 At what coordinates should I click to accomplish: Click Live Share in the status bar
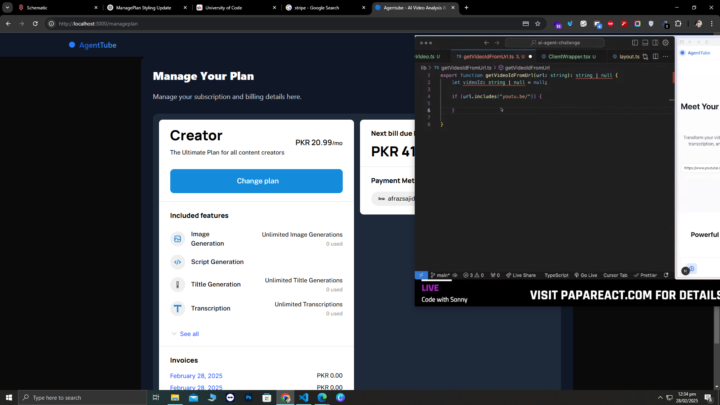pyautogui.click(x=521, y=275)
